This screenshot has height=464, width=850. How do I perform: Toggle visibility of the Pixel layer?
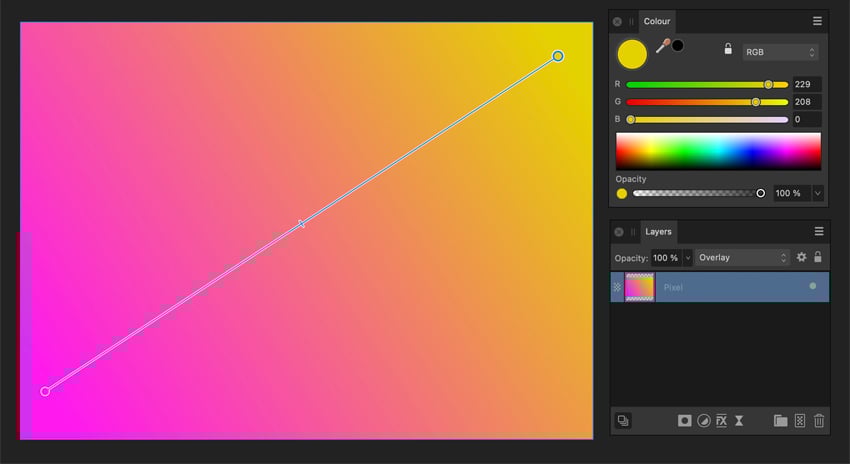(813, 286)
